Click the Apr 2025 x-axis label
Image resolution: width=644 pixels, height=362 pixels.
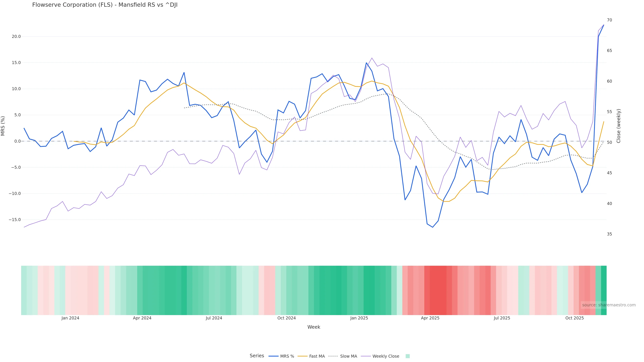click(x=430, y=318)
